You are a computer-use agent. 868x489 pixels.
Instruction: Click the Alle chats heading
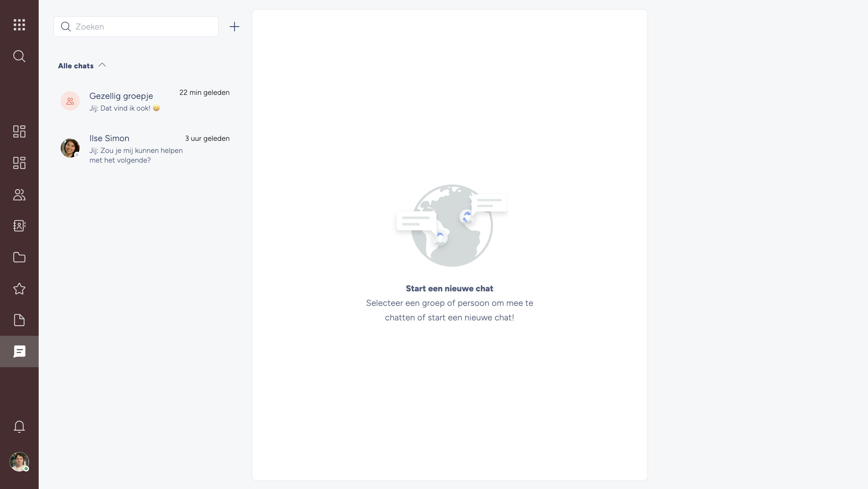point(76,66)
